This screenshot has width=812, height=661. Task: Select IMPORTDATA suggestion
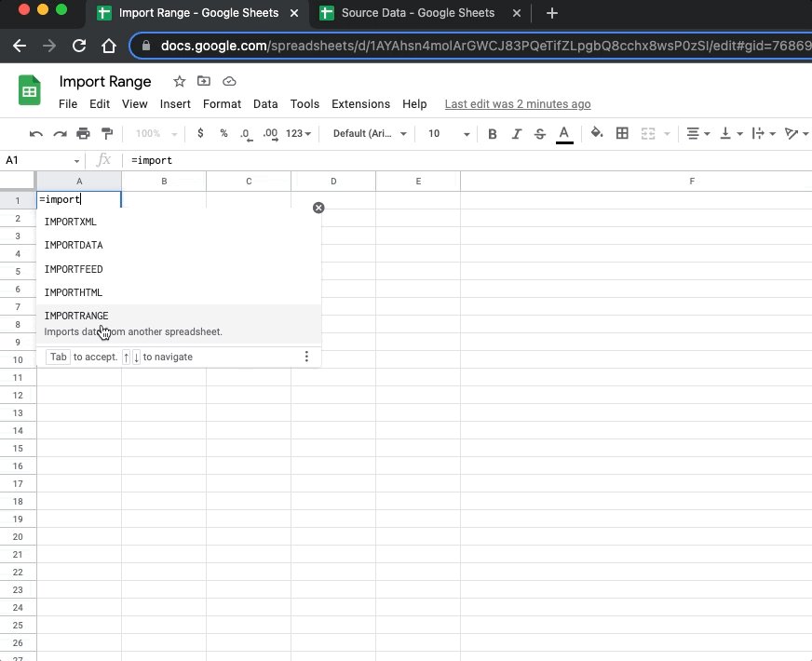(179, 245)
